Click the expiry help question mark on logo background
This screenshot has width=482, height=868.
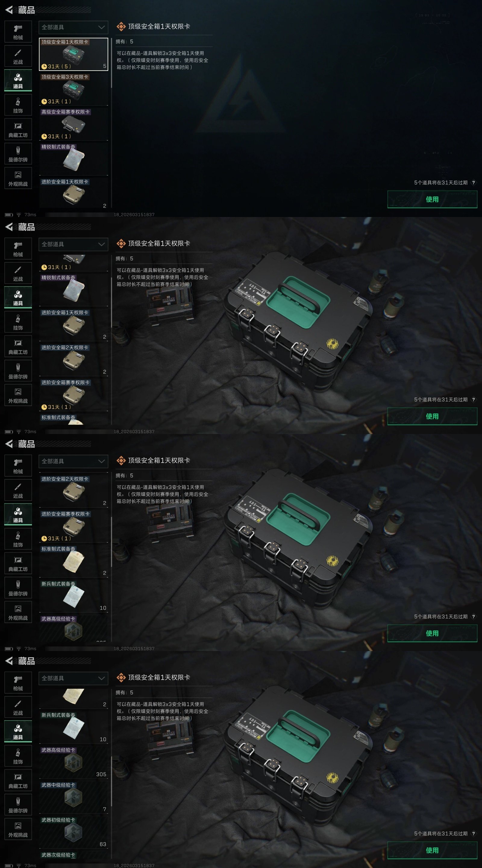click(473, 183)
